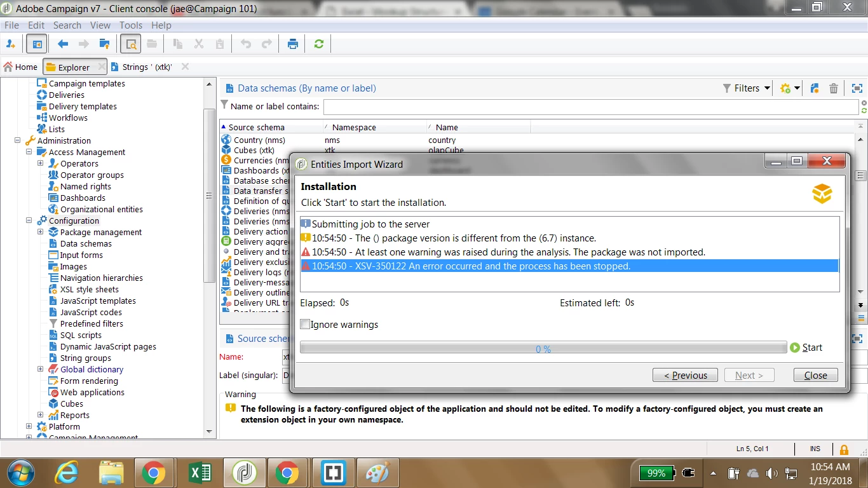Collapse the Administration tree node
Viewport: 868px width, 488px height.
17,140
